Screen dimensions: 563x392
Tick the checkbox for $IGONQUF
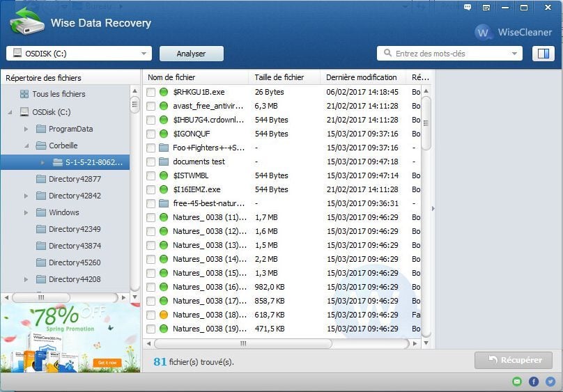[x=151, y=134]
